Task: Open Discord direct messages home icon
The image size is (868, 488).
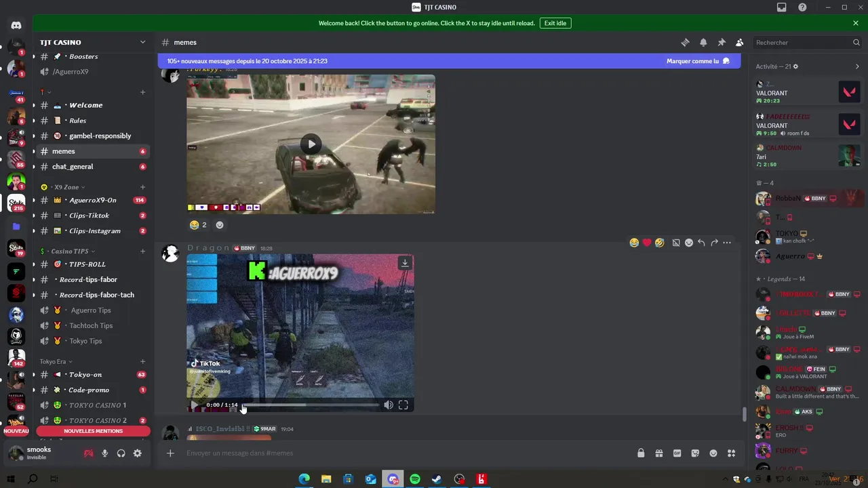Action: (x=16, y=26)
